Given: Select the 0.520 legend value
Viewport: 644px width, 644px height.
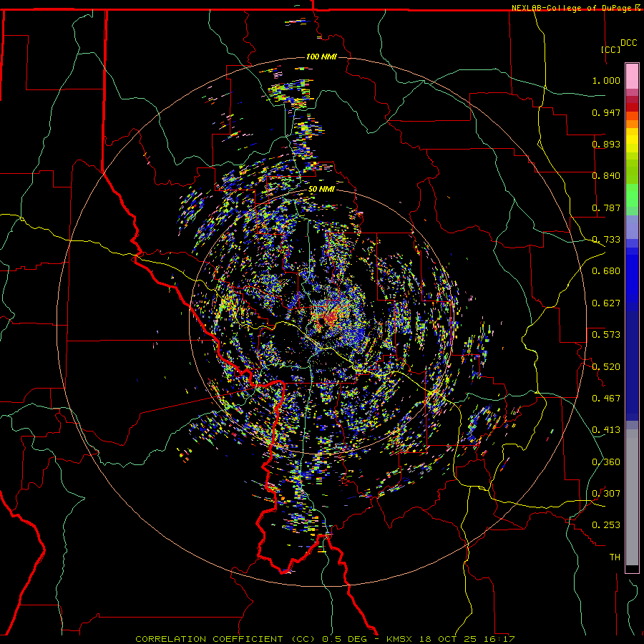Looking at the screenshot, I should click(x=606, y=367).
